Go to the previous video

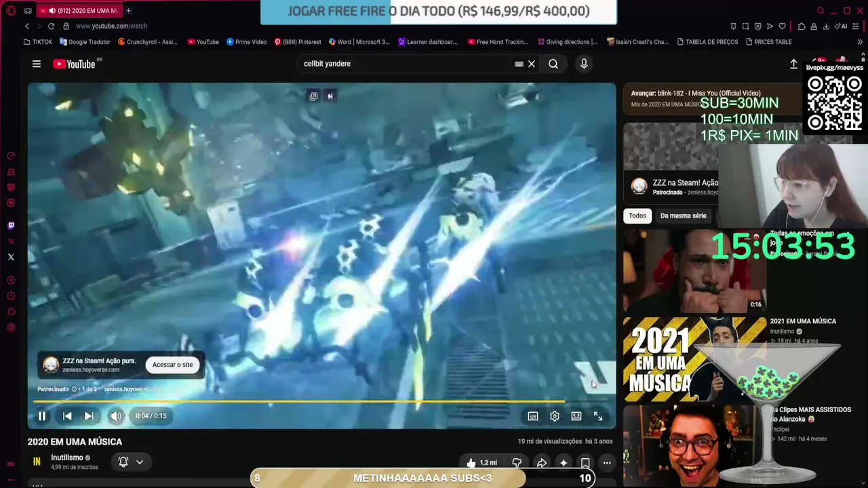[67, 416]
